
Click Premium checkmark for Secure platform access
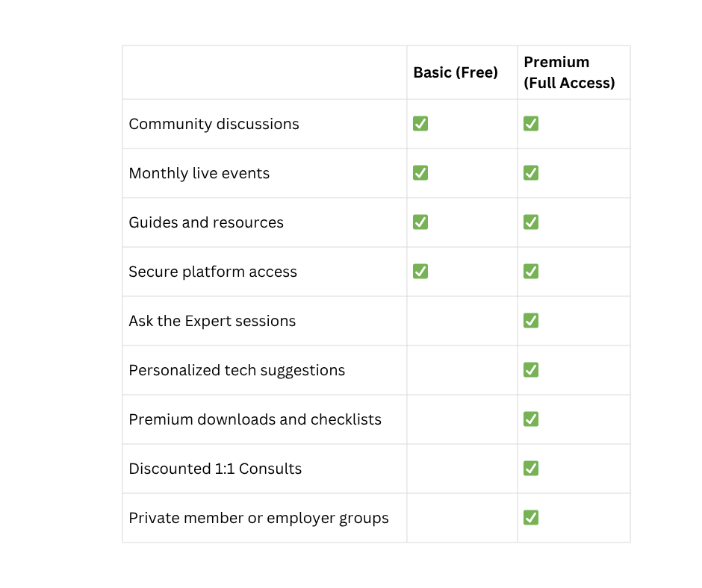tap(530, 271)
